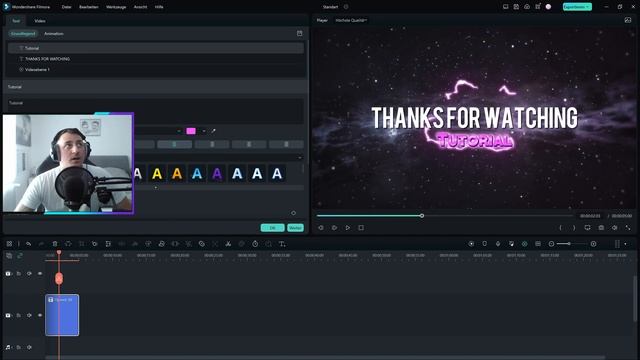640x360 pixels.
Task: Open the timeline view options dropdown arrow
Action: [x=625, y=244]
